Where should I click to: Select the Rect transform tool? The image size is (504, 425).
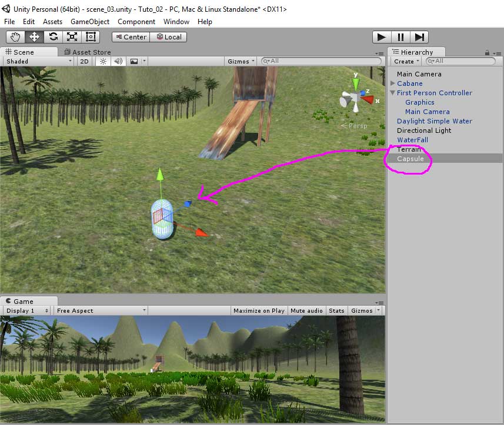point(91,36)
